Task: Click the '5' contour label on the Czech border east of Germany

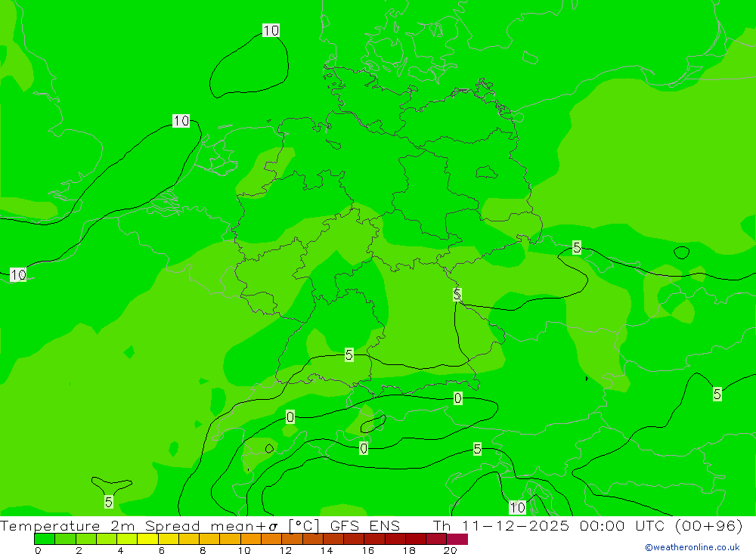Action: [457, 295]
